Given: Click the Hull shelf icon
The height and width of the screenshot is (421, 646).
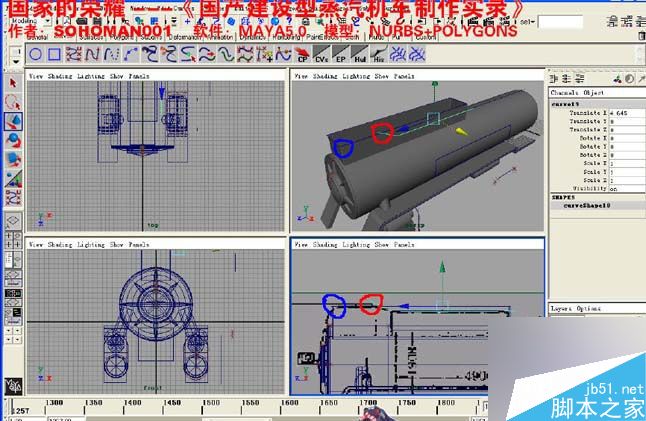Looking at the screenshot, I should point(359,54).
